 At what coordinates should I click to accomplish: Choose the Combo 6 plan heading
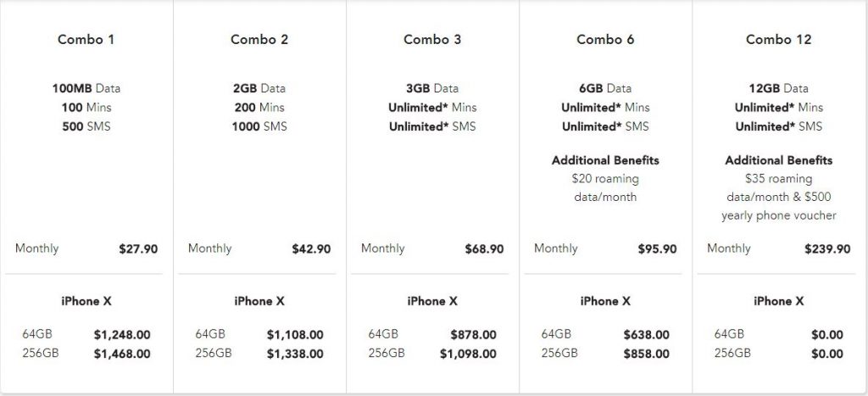[605, 40]
